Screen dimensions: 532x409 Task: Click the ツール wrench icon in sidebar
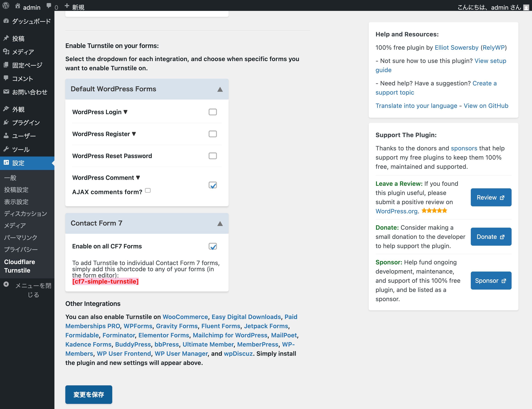point(6,149)
